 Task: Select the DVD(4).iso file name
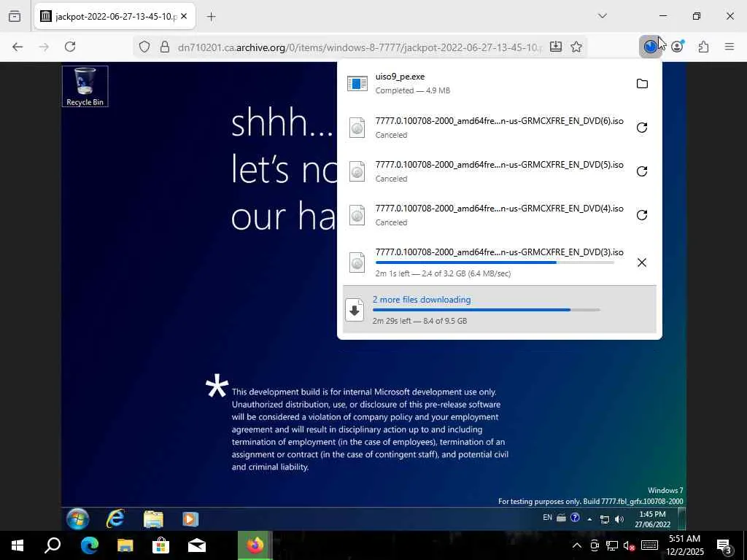[x=499, y=209]
